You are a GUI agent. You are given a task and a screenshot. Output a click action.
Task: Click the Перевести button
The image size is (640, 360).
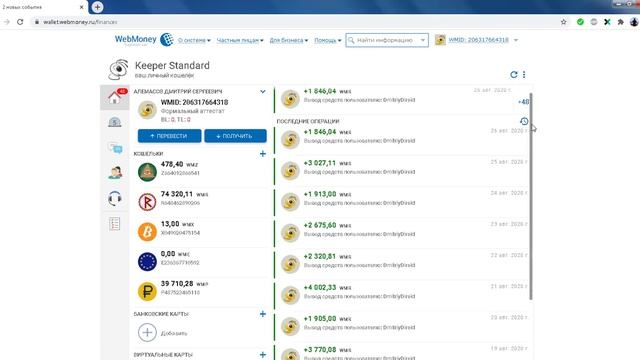[169, 136]
